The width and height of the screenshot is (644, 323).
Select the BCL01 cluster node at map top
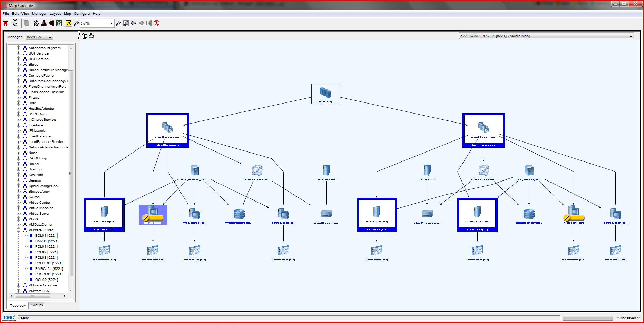tap(325, 94)
